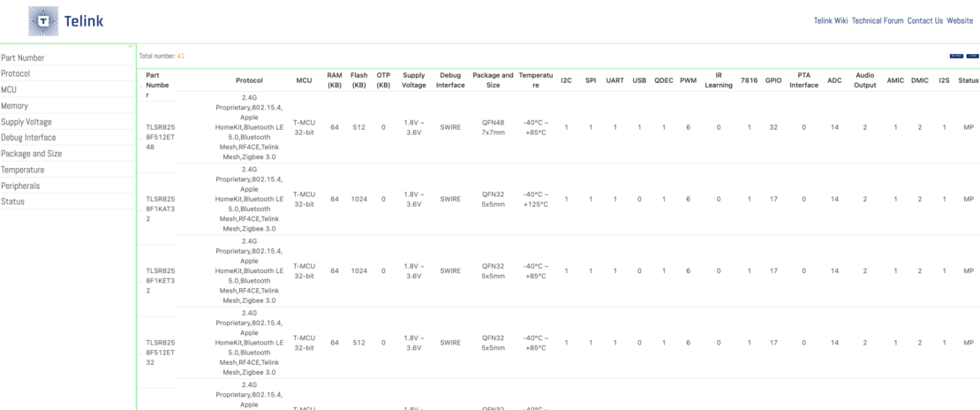Select part number TLSR8258F1KET32
This screenshot has width=980, height=410.
coord(160,281)
